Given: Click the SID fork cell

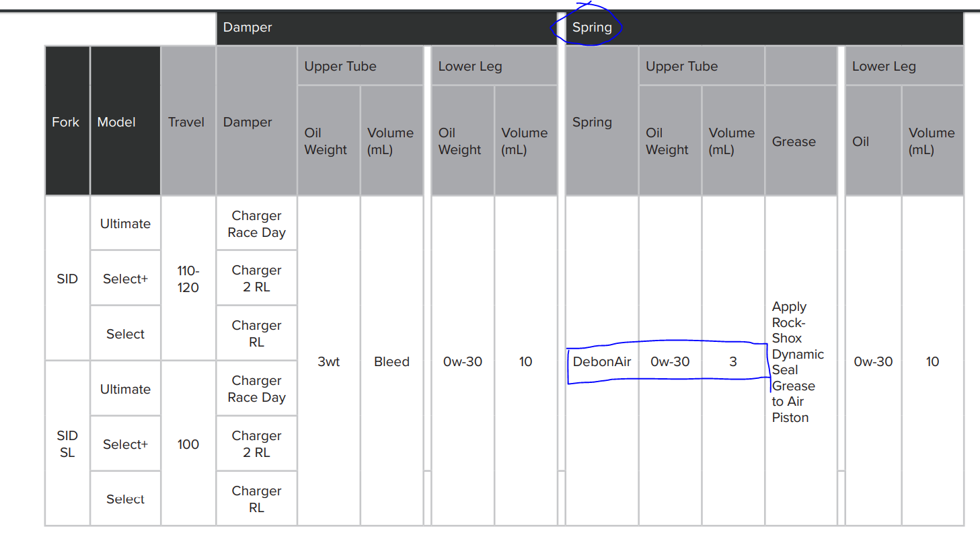Looking at the screenshot, I should (67, 279).
